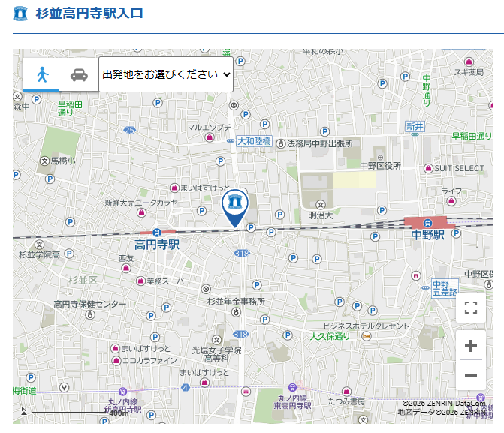Screen dimensions: 504x433
Task: Click the 新鮮大売ユータカラヤ shop icon
Action: click(x=141, y=212)
